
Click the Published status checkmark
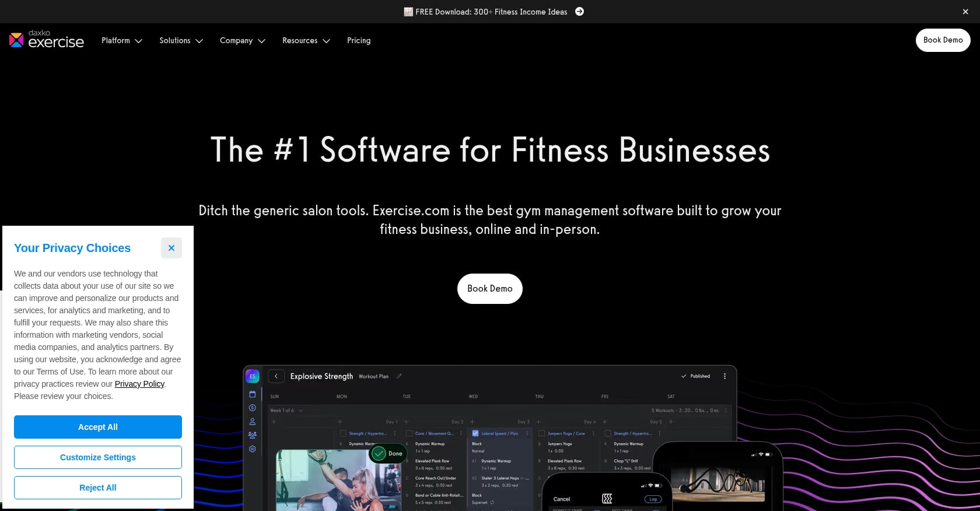pos(684,376)
